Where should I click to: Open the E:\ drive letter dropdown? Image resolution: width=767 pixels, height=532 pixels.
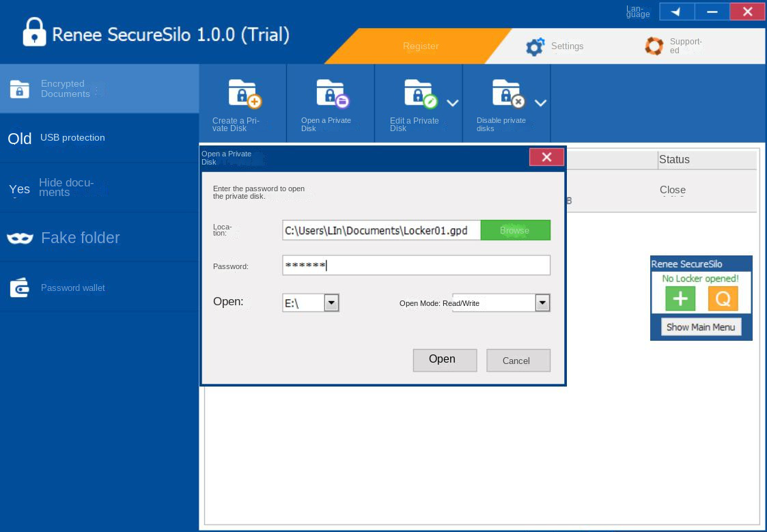[331, 303]
